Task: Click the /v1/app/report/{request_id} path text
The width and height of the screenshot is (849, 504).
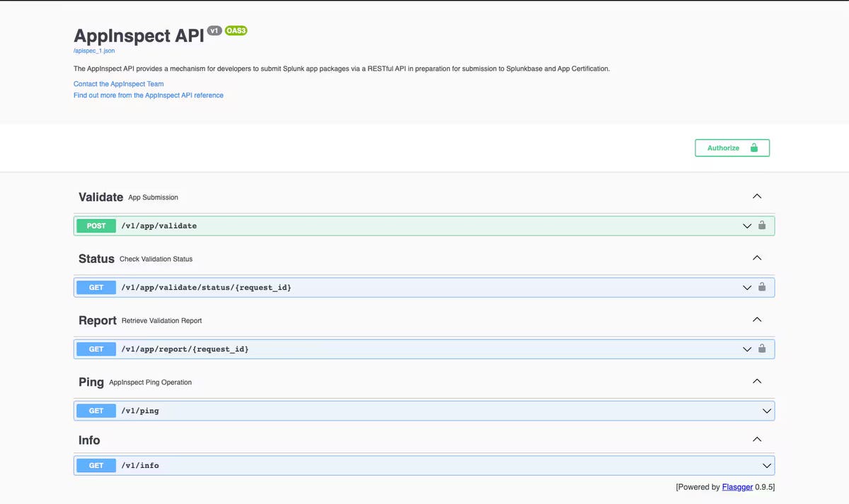Action: point(185,349)
